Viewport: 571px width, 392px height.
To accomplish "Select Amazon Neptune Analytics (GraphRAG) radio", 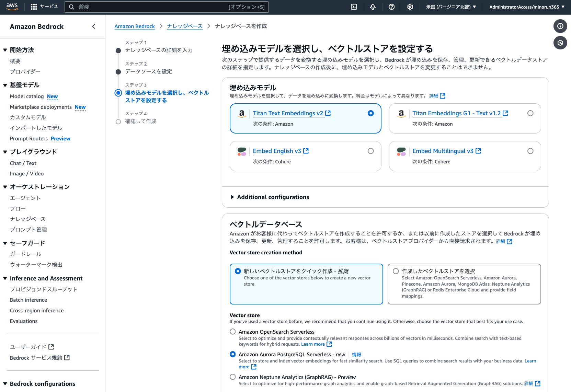I will coord(232,377).
